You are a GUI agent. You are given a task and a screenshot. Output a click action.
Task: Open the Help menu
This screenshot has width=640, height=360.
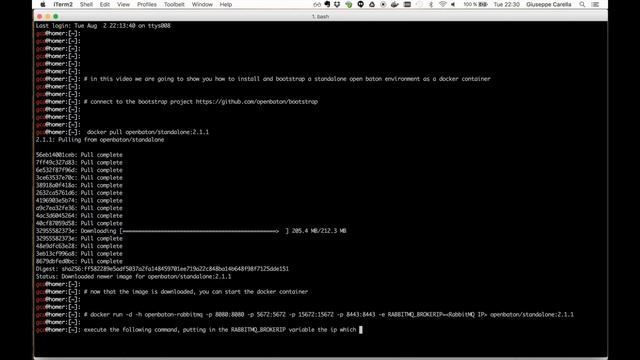[226, 4]
